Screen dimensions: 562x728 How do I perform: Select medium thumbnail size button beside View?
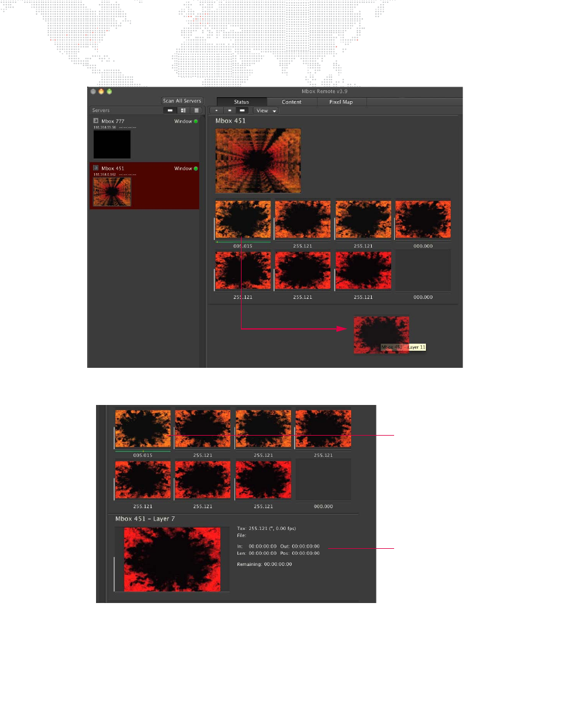pos(229,110)
